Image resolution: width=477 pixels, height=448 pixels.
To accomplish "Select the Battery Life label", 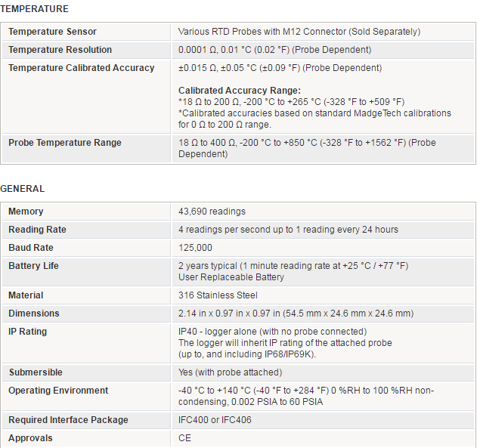I will [33, 266].
